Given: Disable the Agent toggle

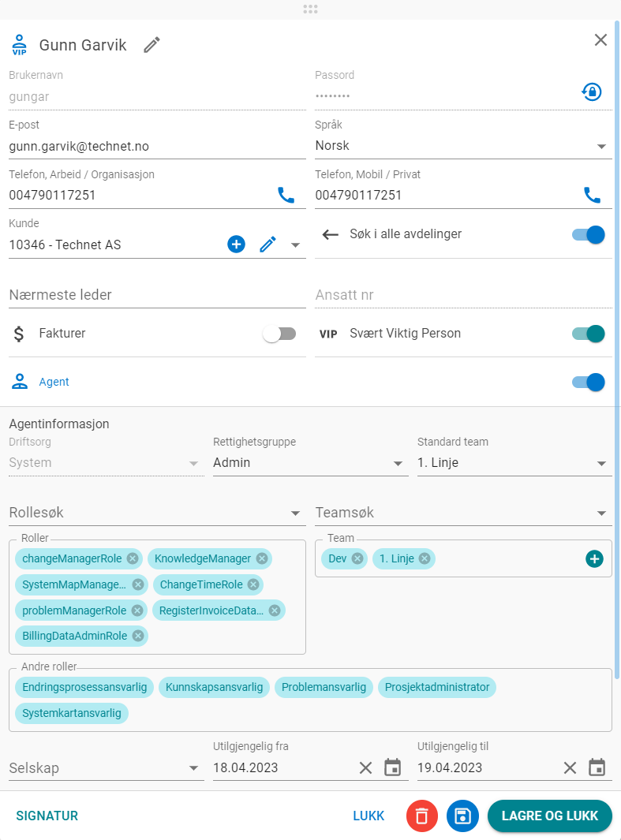Looking at the screenshot, I should point(589,382).
